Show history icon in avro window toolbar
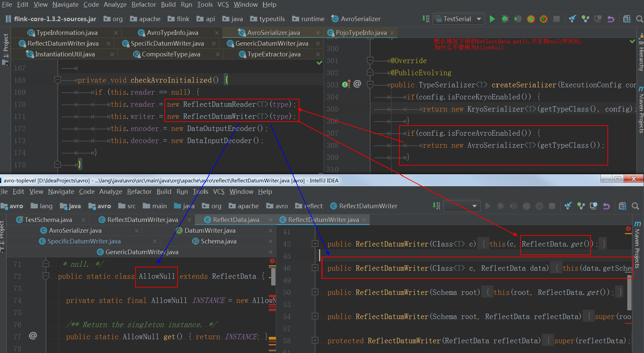 (x=593, y=206)
